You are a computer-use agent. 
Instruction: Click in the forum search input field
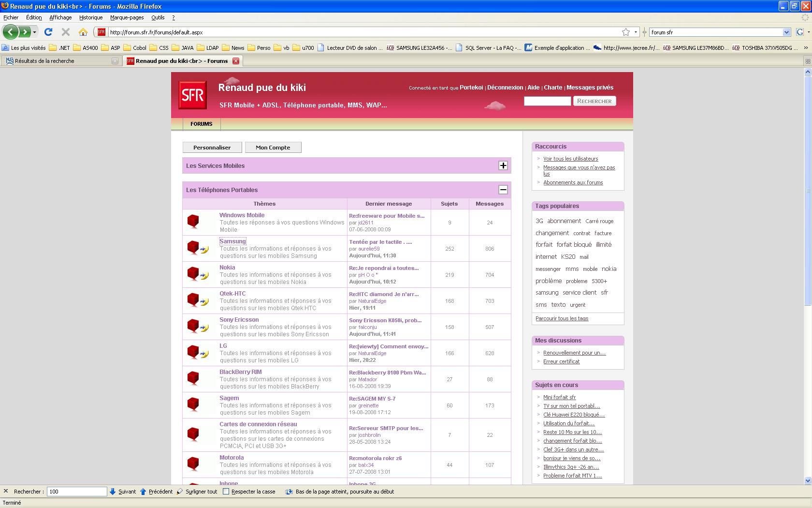click(547, 101)
